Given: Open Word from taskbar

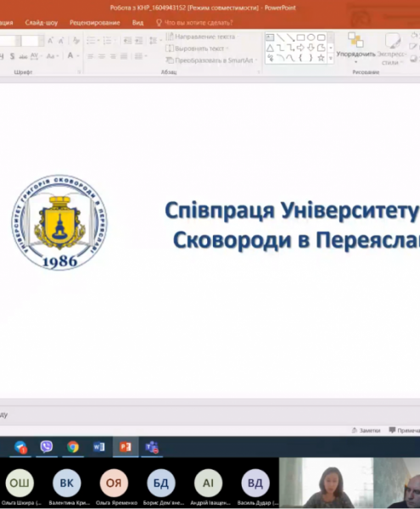Looking at the screenshot, I should pos(99,447).
